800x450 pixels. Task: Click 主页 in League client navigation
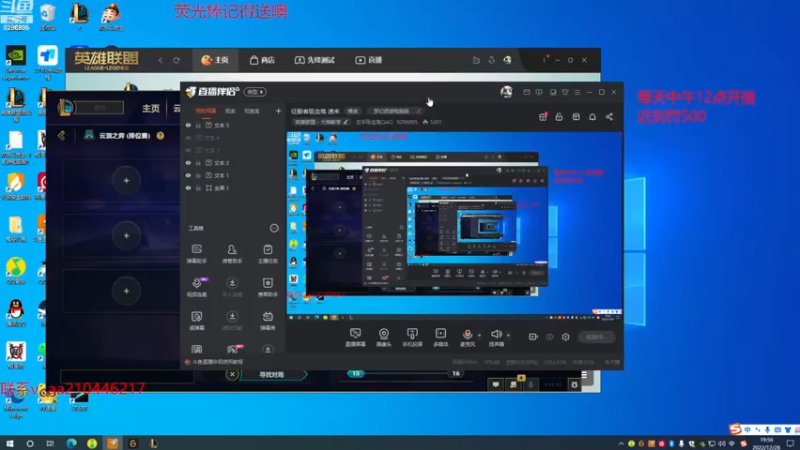[151, 109]
